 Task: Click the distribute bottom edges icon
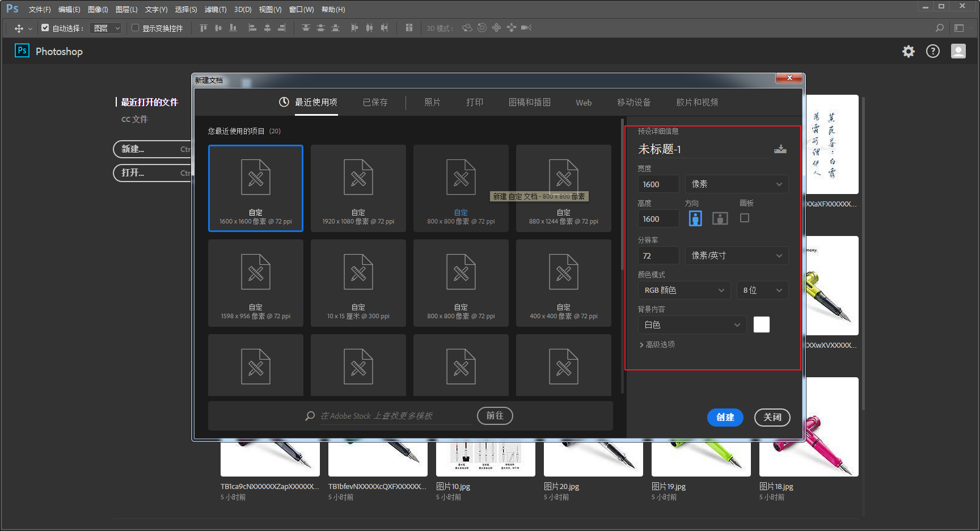tap(336, 28)
